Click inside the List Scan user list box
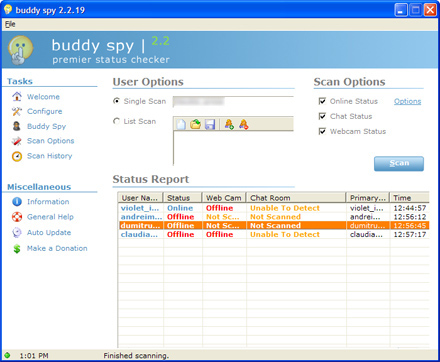440x362 pixels. (x=233, y=148)
